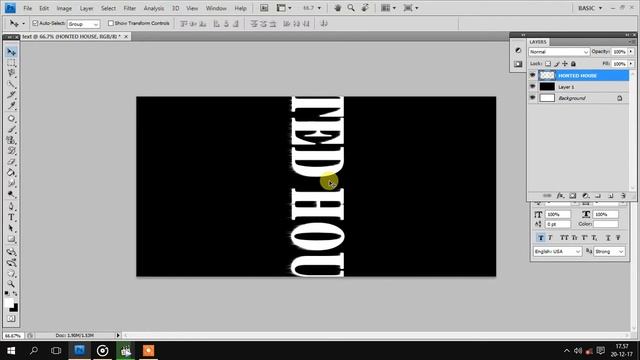Open the BASIC workspace dropdown

pyautogui.click(x=590, y=8)
